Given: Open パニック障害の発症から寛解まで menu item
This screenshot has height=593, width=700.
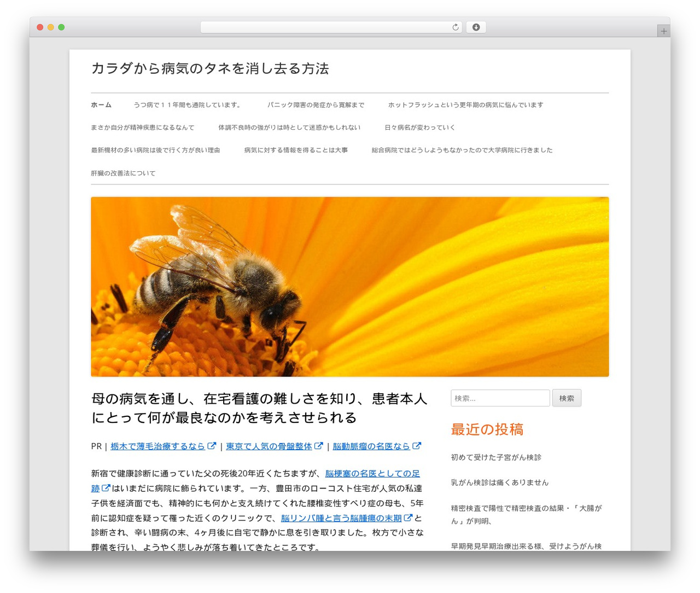Looking at the screenshot, I should tap(316, 105).
